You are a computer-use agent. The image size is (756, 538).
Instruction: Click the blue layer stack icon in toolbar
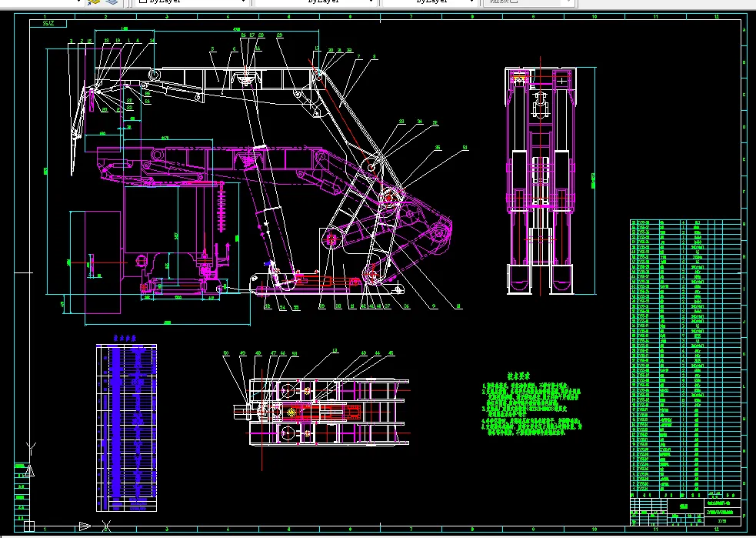pyautogui.click(x=112, y=2)
